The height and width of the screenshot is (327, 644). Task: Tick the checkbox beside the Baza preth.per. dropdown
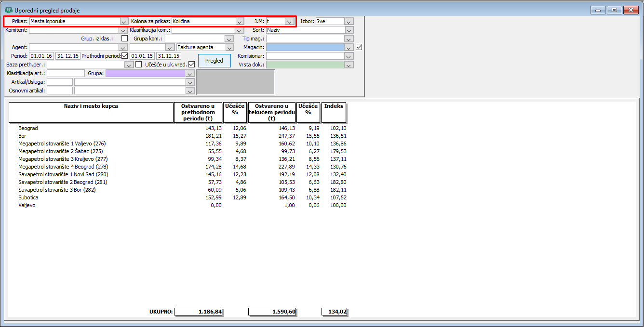coord(139,65)
